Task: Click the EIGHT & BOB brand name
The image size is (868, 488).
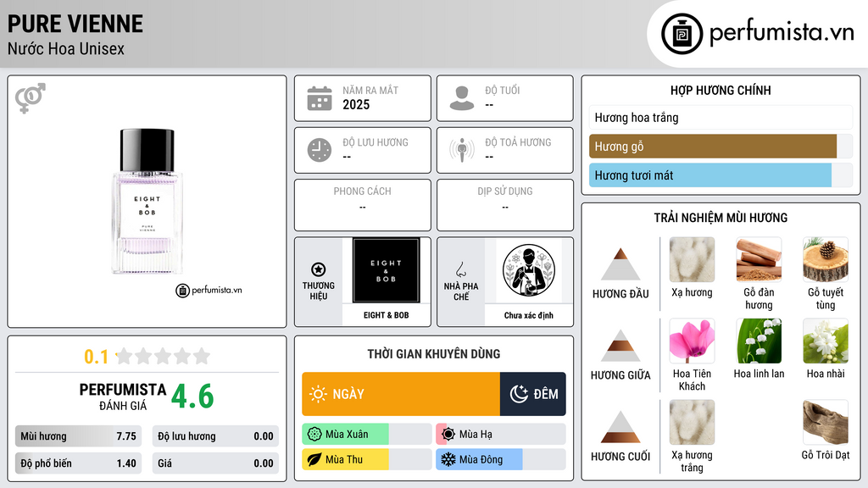Action: coord(387,315)
